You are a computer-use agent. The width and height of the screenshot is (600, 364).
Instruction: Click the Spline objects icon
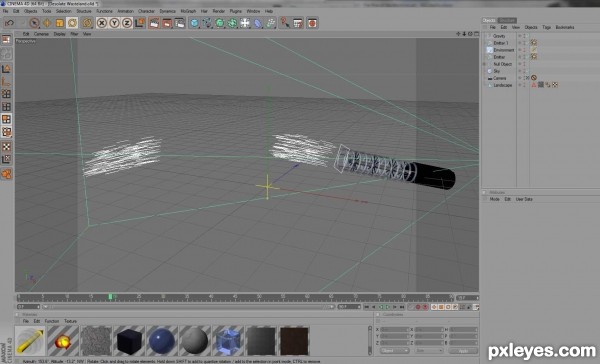(x=207, y=23)
